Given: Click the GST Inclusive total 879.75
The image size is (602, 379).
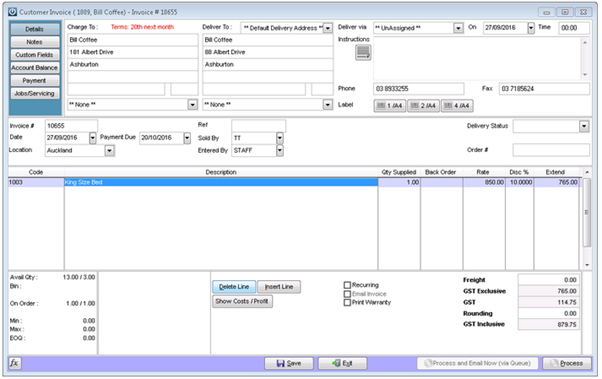Looking at the screenshot, I should (x=549, y=324).
